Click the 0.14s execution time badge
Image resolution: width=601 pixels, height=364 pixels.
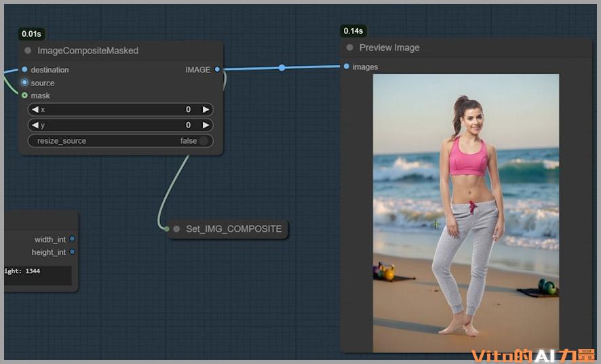[353, 31]
